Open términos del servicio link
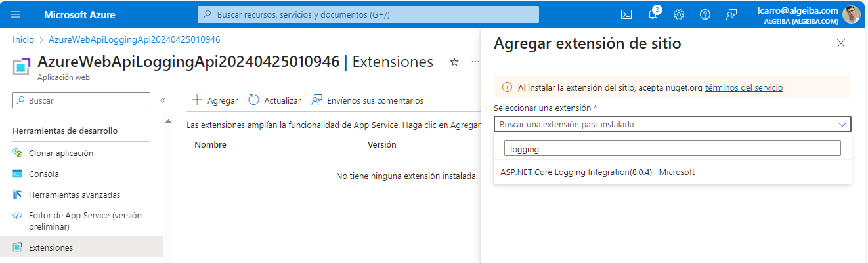This screenshot has height=263, width=868. click(x=744, y=87)
